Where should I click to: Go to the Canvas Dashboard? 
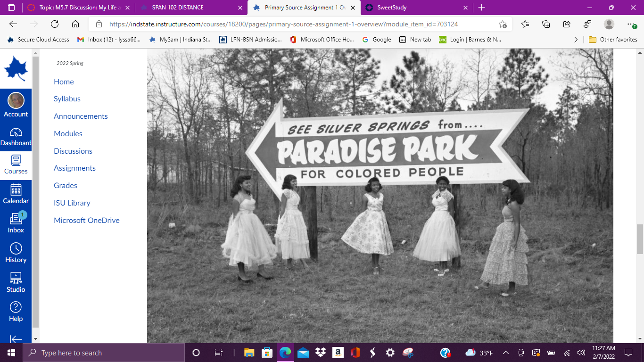[16, 137]
